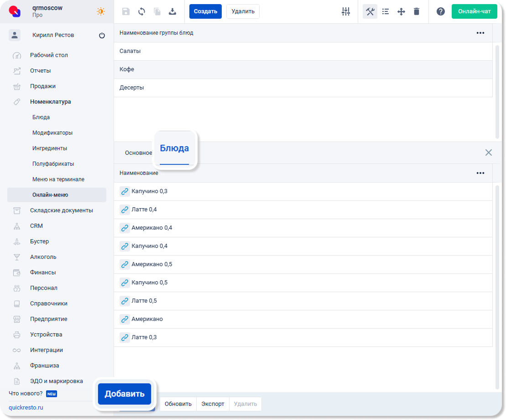Click the four-arrow move icon
The height and width of the screenshot is (420, 506).
401,11
